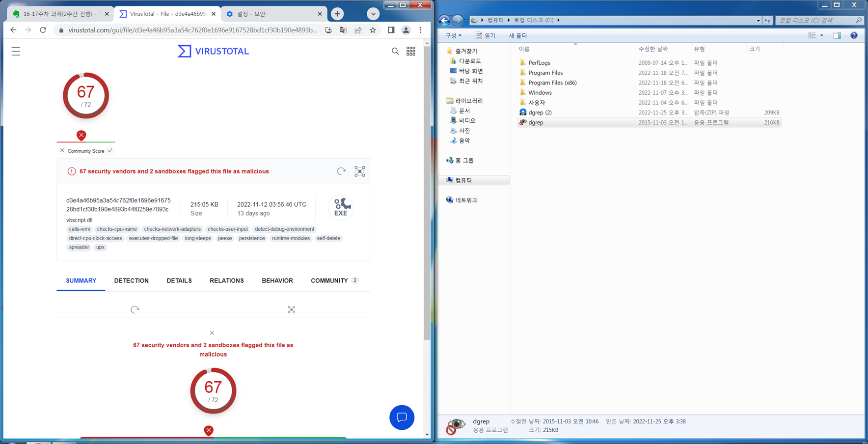
Task: Switch to the RELATIONS tab
Action: coord(227,280)
